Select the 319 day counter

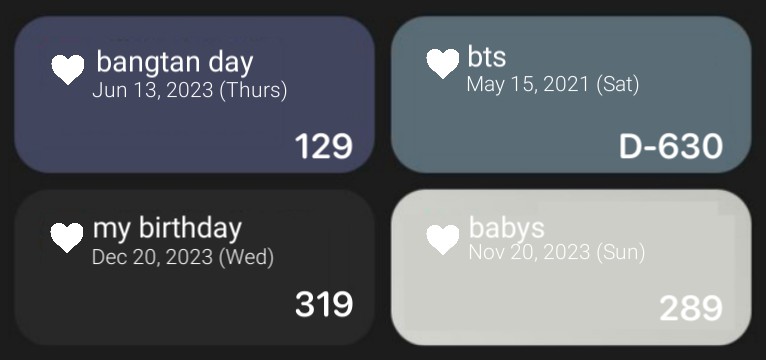click(324, 304)
